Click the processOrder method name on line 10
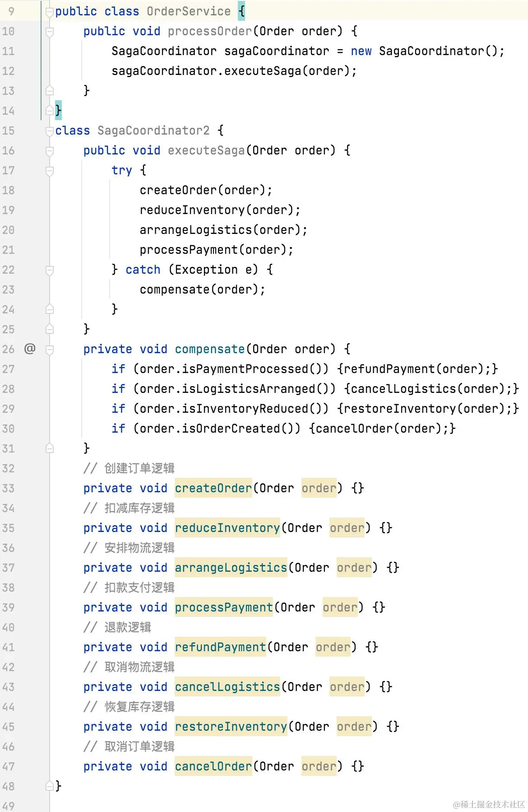 coord(210,31)
